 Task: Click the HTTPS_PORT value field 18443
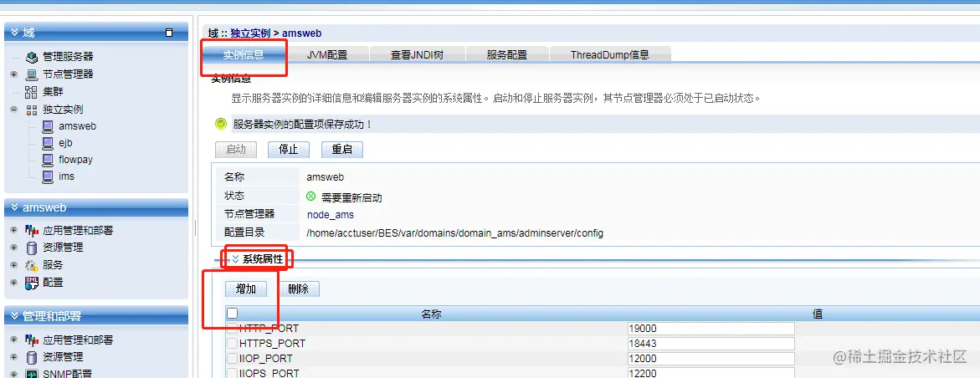(x=711, y=344)
